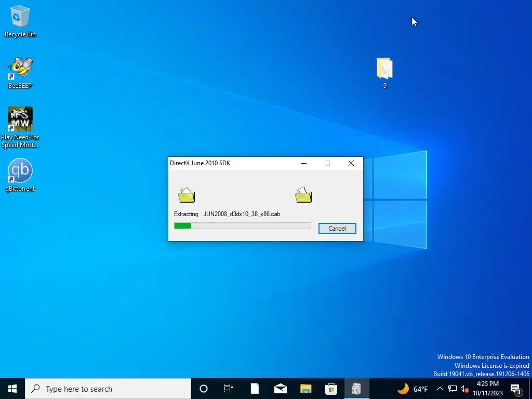Select Need For Speed Most Wanted shortcut
Screen dimensions: 532x399
point(20,128)
